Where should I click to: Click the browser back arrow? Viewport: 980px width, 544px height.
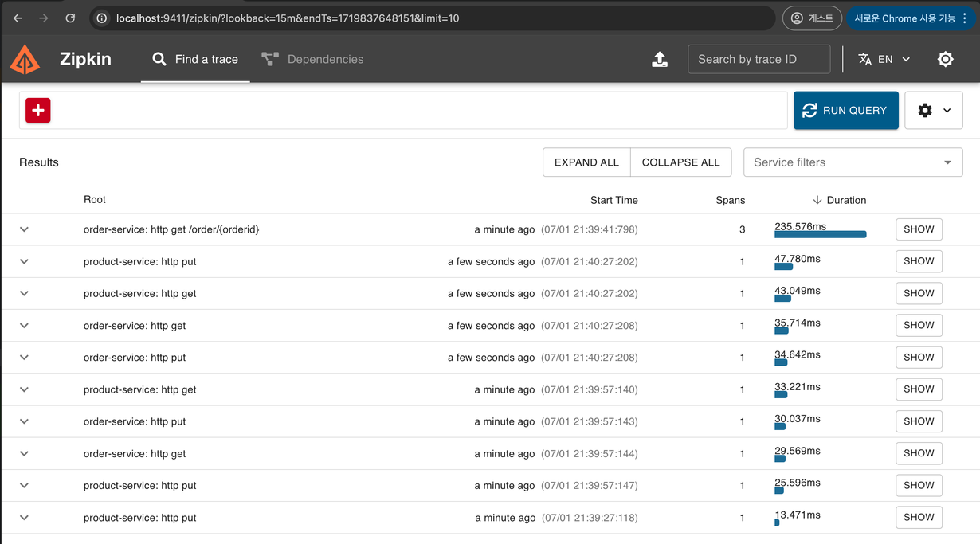(18, 18)
